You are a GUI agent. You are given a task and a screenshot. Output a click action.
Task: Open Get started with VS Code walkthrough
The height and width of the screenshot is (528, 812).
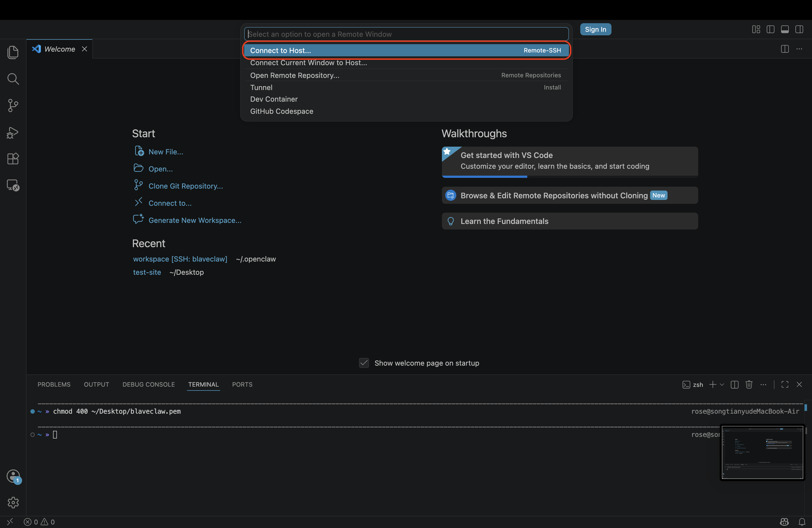570,162
